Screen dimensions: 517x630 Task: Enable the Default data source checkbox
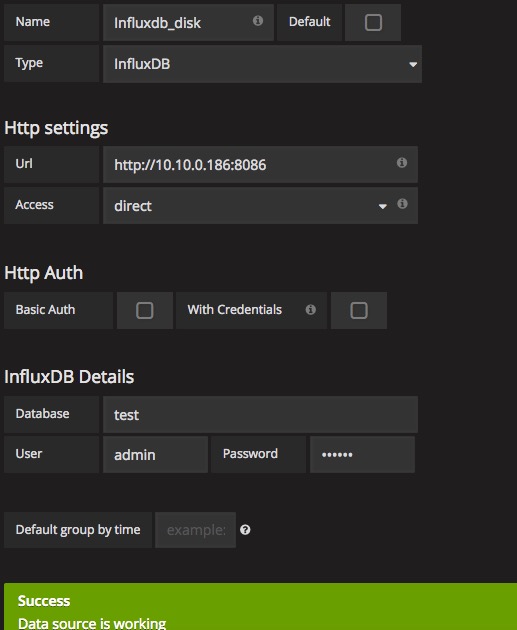click(x=373, y=22)
